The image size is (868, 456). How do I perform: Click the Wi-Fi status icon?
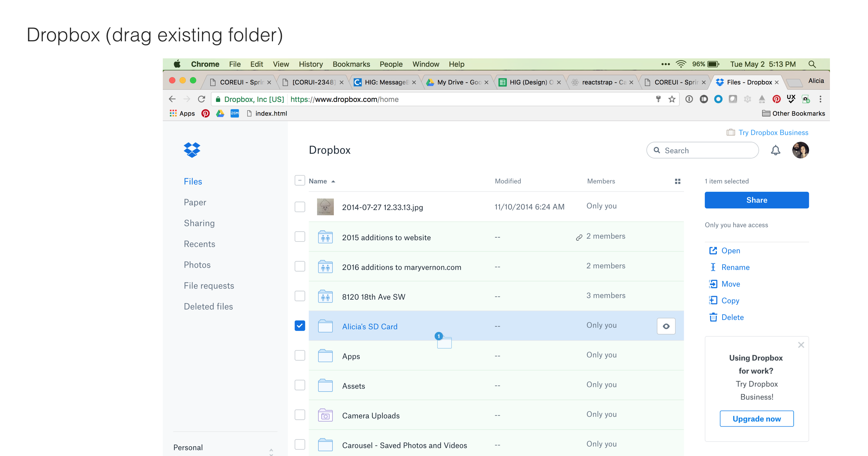point(681,64)
